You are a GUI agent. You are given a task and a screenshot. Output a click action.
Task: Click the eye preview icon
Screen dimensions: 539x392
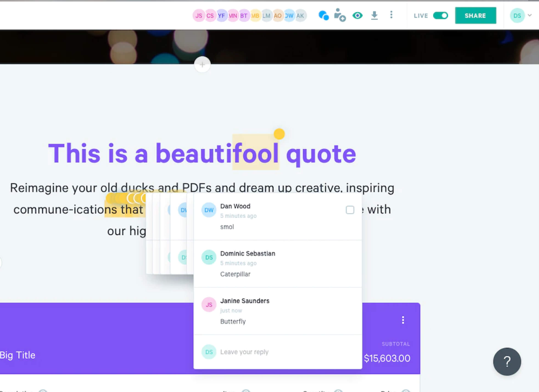pyautogui.click(x=357, y=16)
